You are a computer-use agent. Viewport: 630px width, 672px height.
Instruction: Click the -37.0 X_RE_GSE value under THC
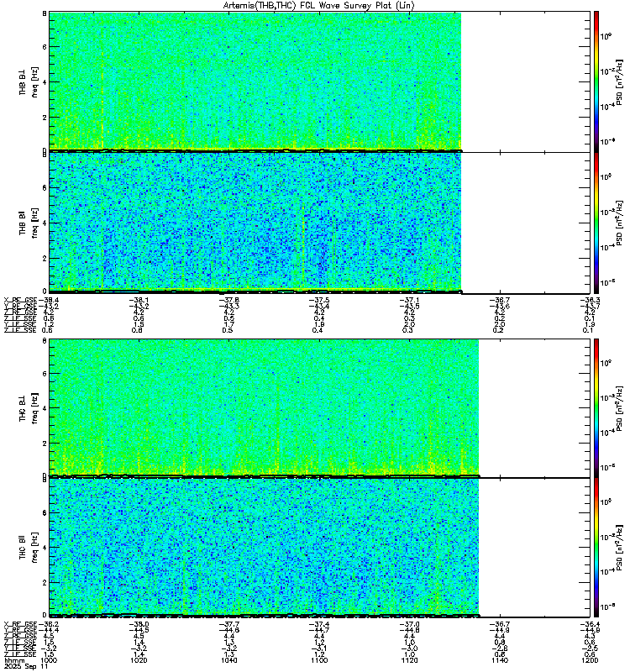(x=409, y=624)
